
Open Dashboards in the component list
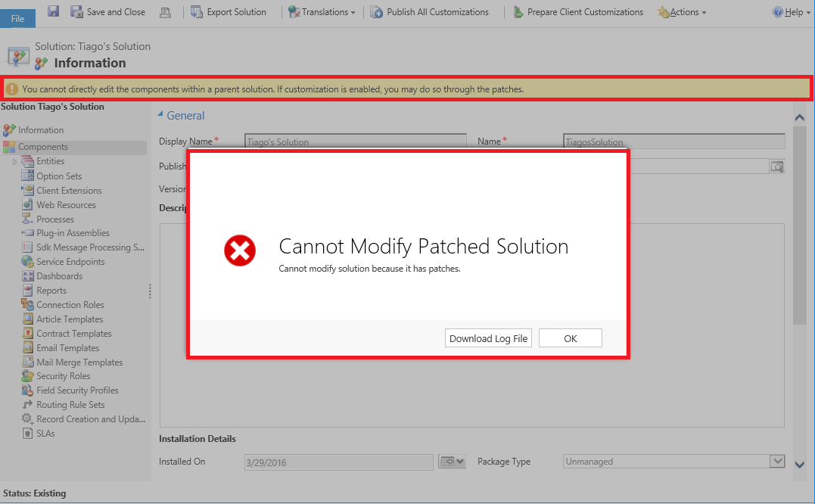tap(59, 276)
